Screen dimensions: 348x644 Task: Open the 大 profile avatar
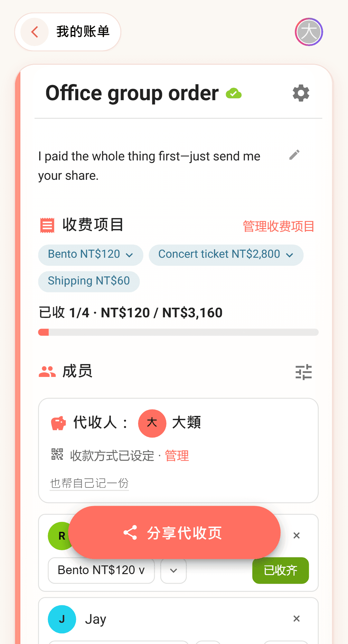click(309, 32)
